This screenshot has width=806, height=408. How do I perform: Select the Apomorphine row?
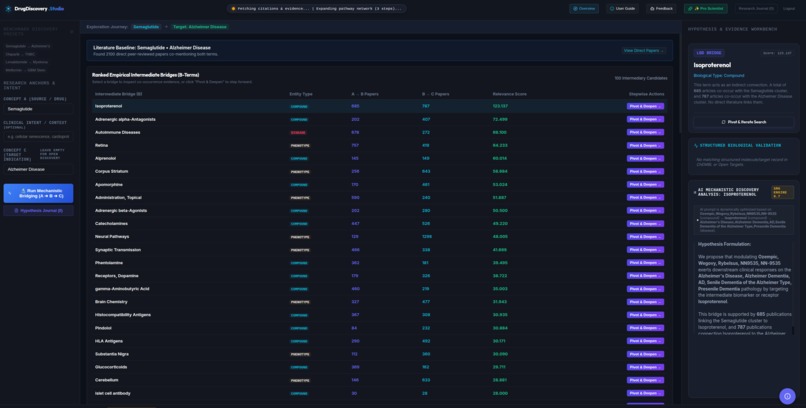[x=379, y=184]
